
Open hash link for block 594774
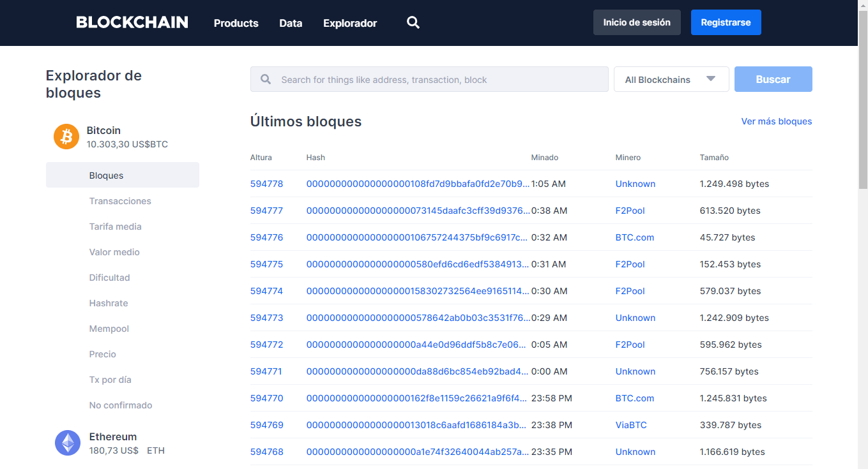click(418, 291)
